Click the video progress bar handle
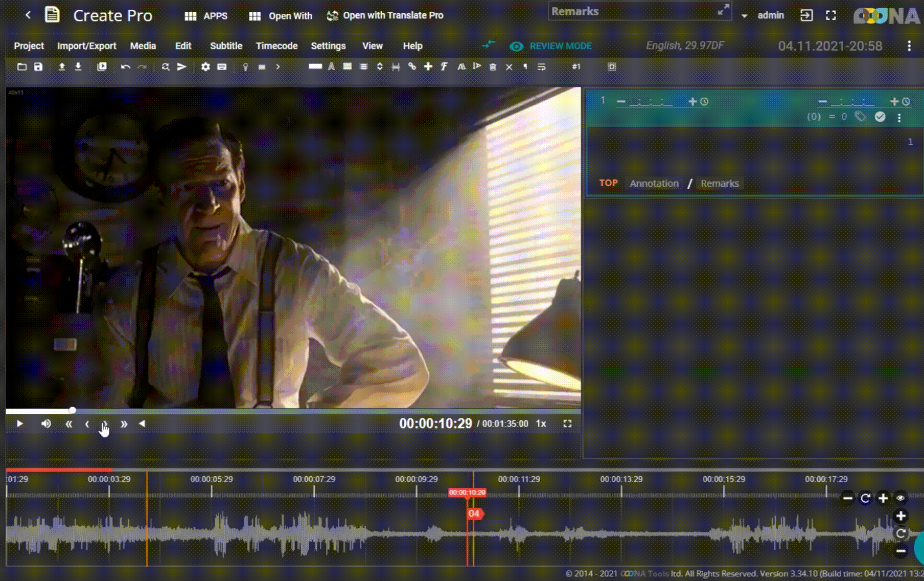The width and height of the screenshot is (924, 581). pos(73,410)
